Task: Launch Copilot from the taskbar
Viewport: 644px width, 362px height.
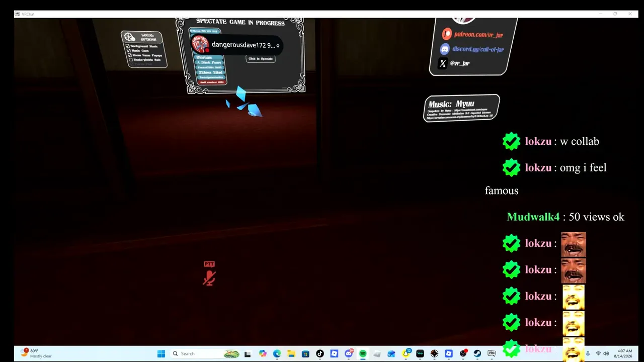Action: pos(263,353)
